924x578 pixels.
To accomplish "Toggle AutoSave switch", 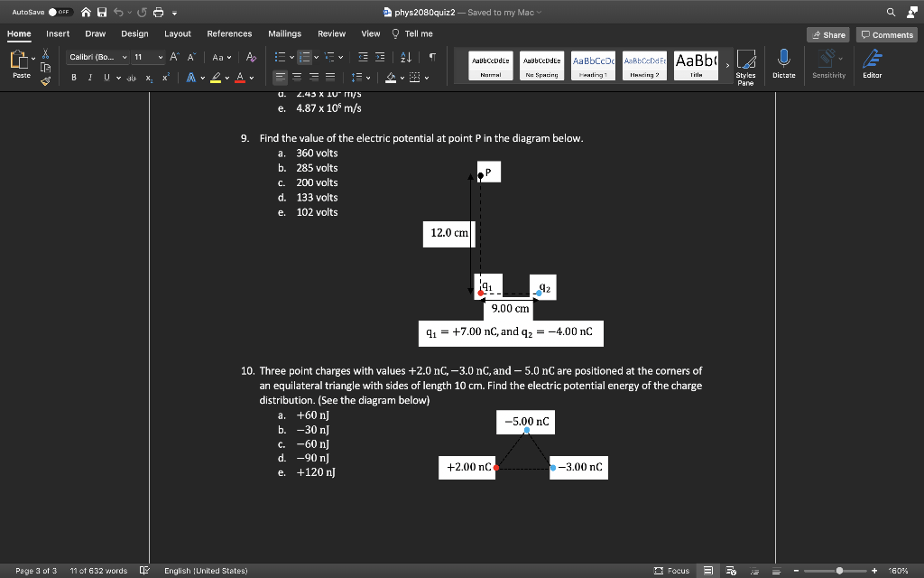I will pyautogui.click(x=60, y=13).
